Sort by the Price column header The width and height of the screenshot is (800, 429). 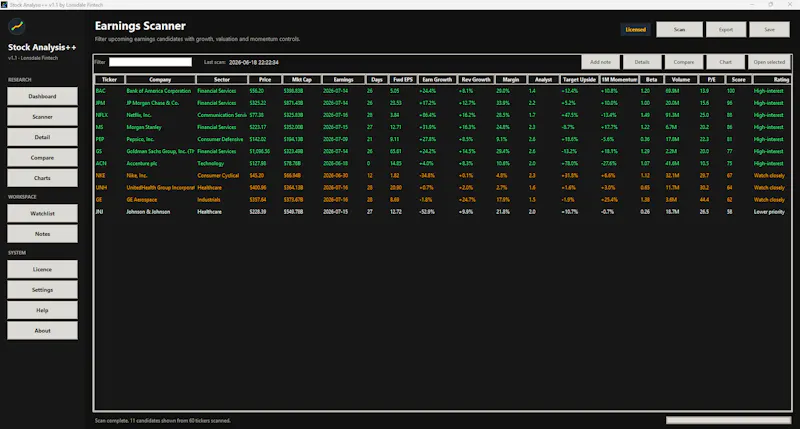click(x=265, y=80)
